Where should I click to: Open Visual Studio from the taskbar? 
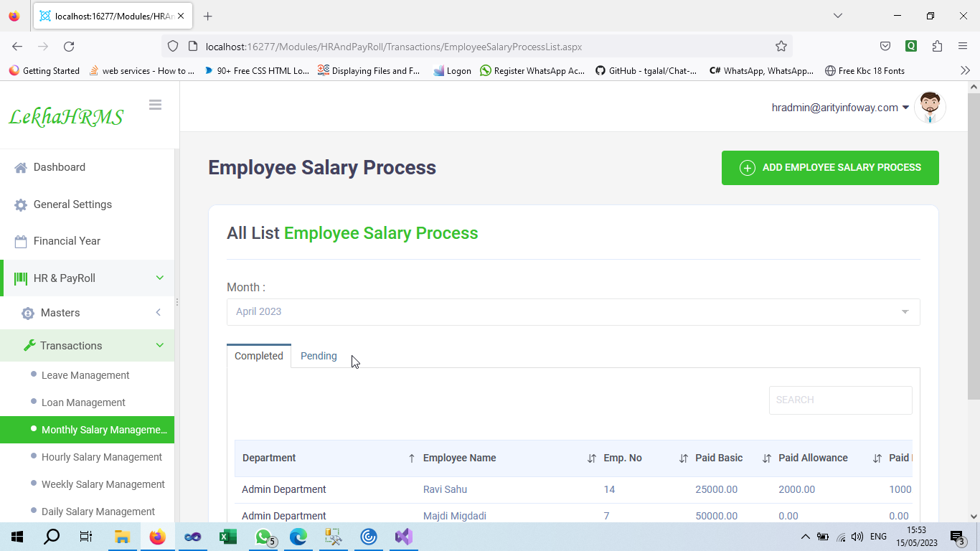point(403,537)
